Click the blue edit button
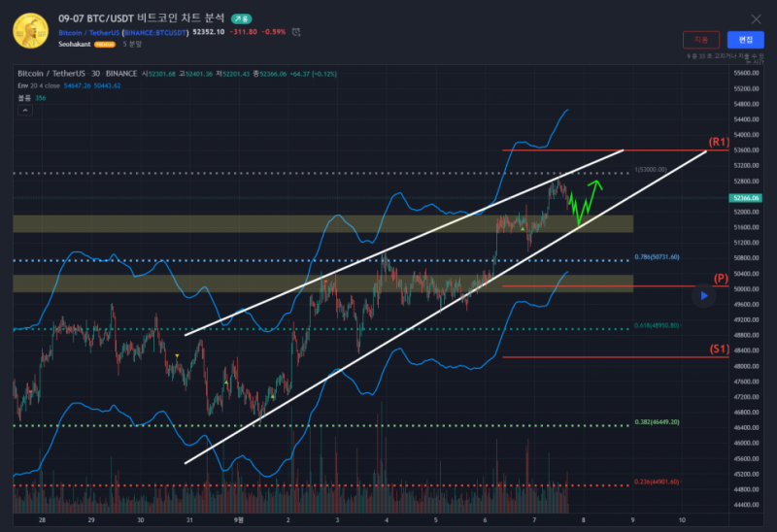The image size is (777, 532). pyautogui.click(x=745, y=40)
